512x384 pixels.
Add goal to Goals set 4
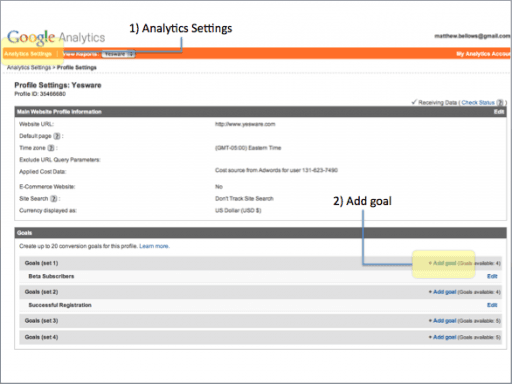pyautogui.click(x=445, y=337)
